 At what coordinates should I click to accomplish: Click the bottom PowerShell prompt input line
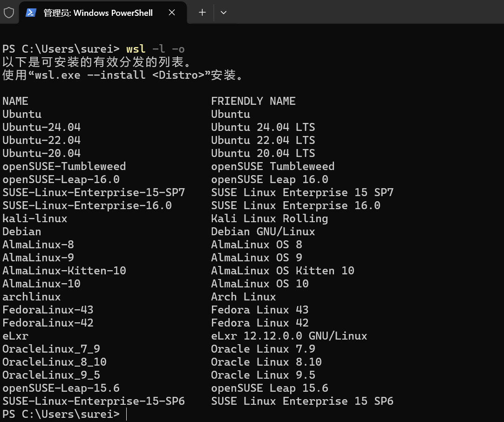252,414
